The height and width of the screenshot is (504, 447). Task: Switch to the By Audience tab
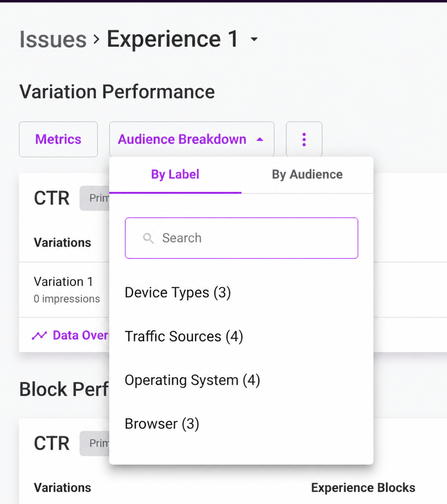(307, 174)
